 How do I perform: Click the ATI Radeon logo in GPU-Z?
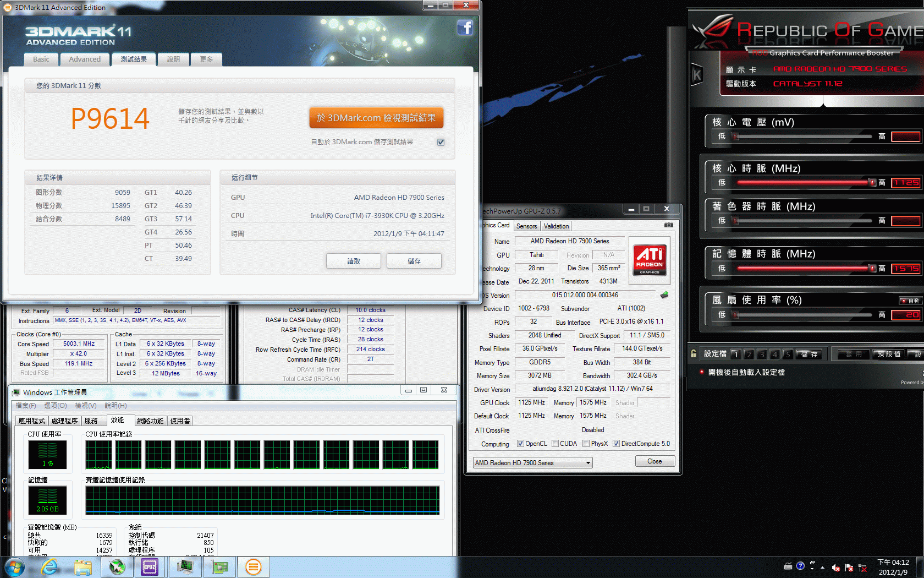click(x=650, y=260)
